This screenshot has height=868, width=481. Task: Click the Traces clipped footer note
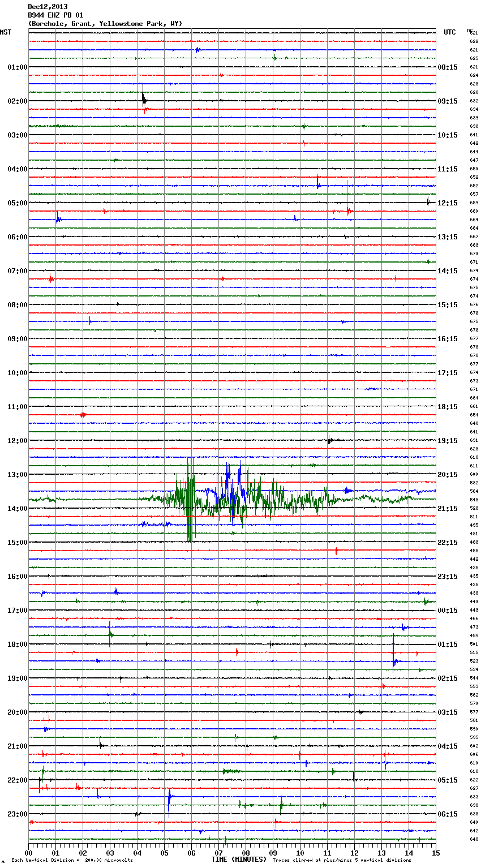coord(342,861)
